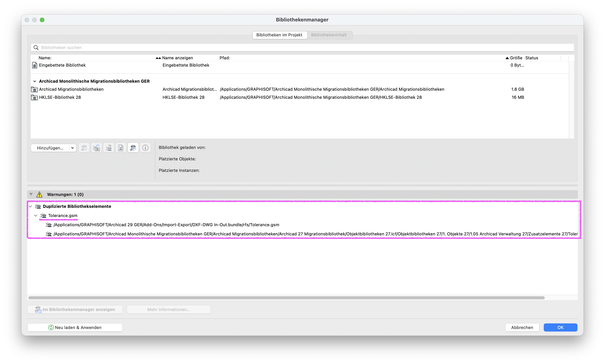
Task: Click the Archicad Monolithische Migrationsbibliotheken GER group title
Action: coord(94,81)
